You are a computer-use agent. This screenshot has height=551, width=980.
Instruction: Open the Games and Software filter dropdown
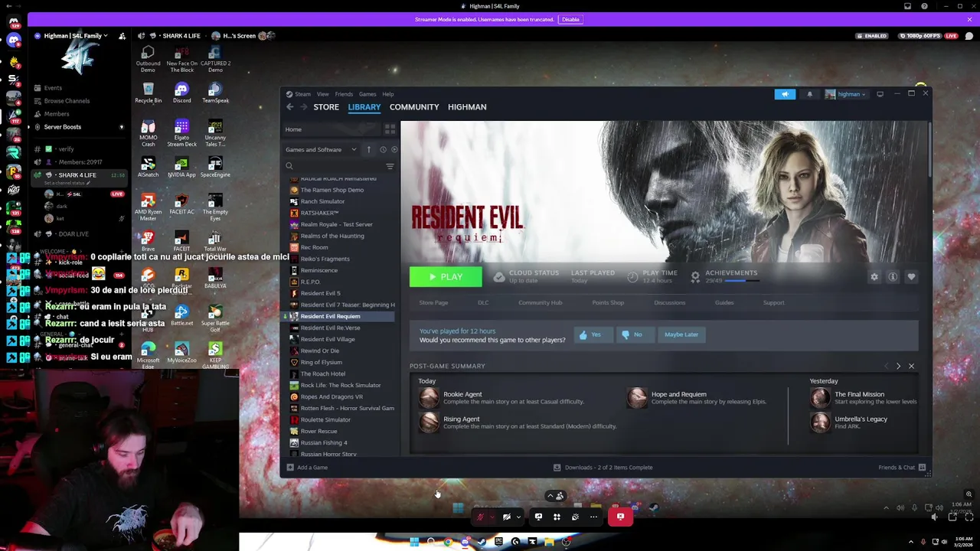[321, 149]
